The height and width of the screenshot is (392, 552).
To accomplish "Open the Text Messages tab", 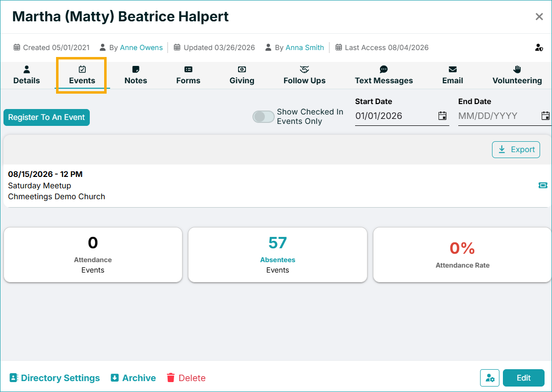I will 384,75.
